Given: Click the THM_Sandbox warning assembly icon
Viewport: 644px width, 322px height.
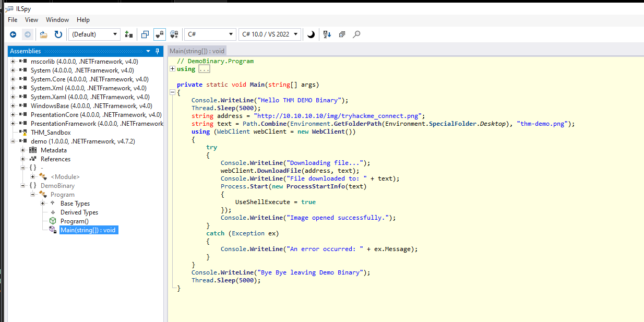Looking at the screenshot, I should click(x=23, y=133).
